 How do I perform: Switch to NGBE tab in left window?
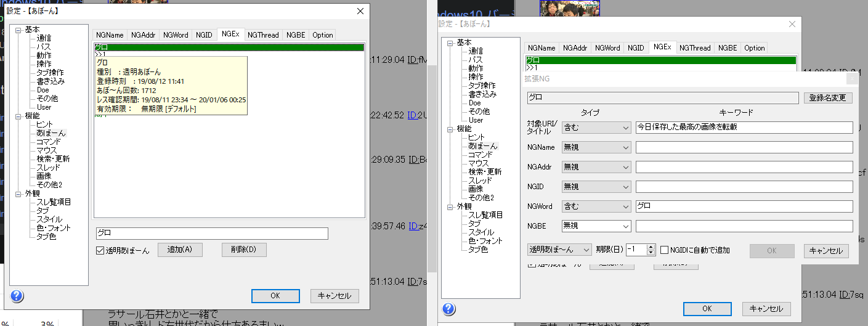tap(296, 35)
